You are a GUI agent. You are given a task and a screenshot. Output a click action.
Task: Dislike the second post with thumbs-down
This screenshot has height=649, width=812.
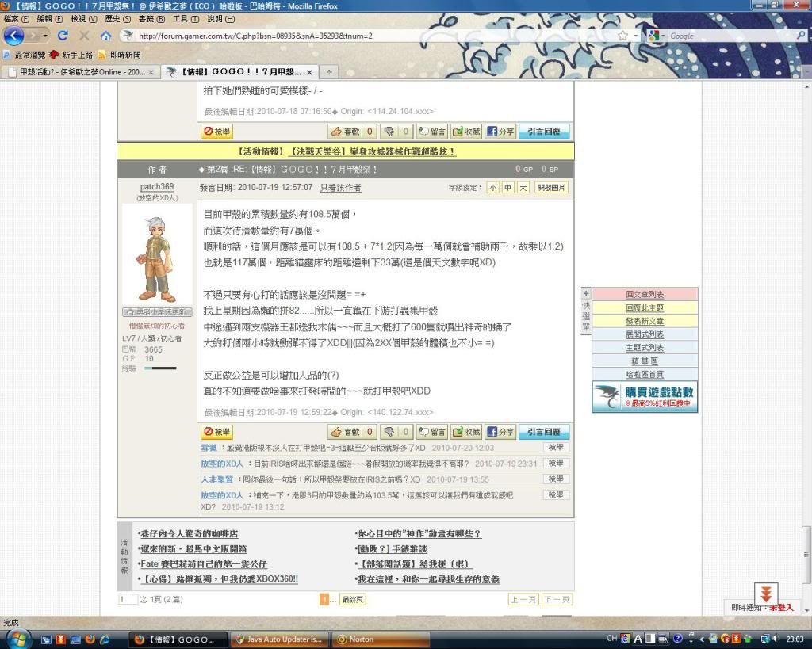click(396, 432)
